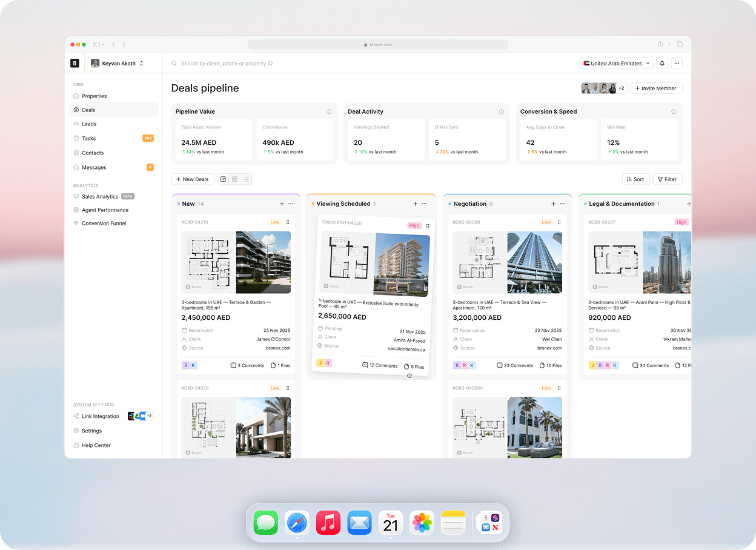Viewport: 756px width, 550px height.
Task: Open Leads in sidebar
Action: (x=113, y=124)
